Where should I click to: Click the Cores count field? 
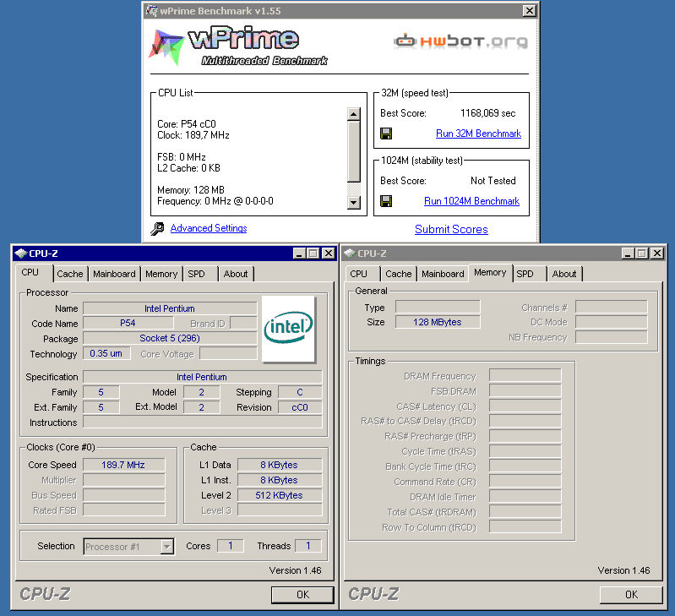coord(231,546)
